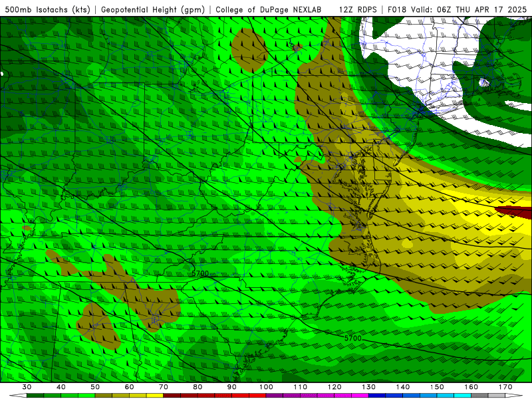The image size is (532, 399).
Task: Click the legend value 30
Action: pos(27,387)
